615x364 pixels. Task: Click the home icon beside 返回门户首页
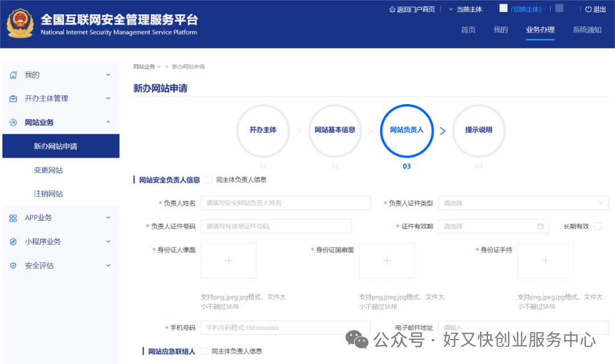[x=392, y=9]
